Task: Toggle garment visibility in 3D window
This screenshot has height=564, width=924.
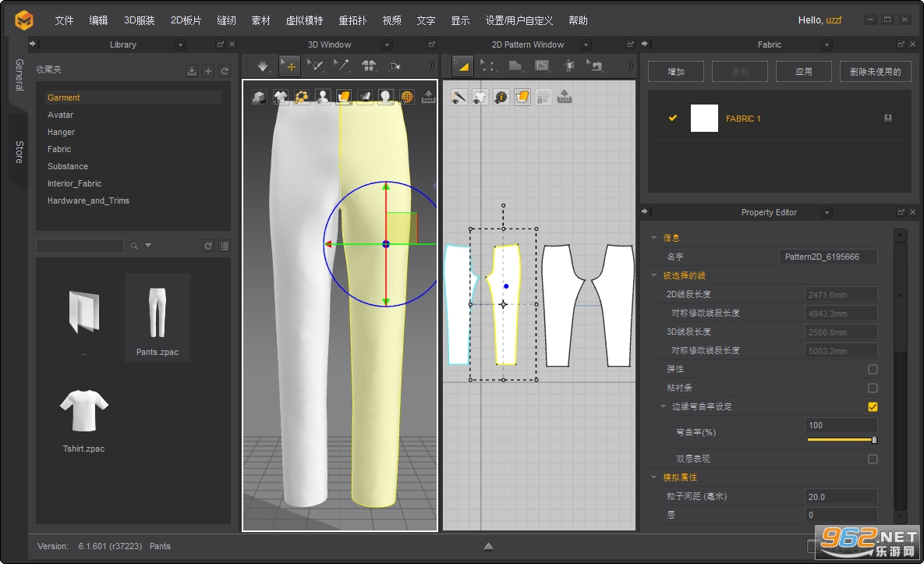Action: click(281, 97)
